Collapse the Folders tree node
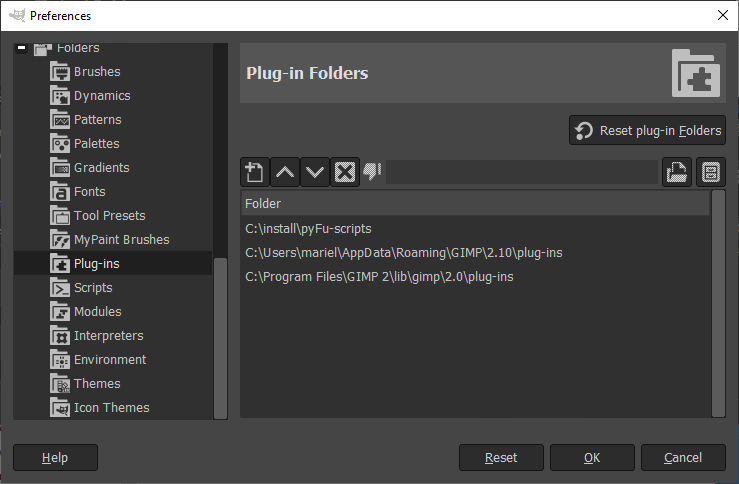 pos(21,48)
